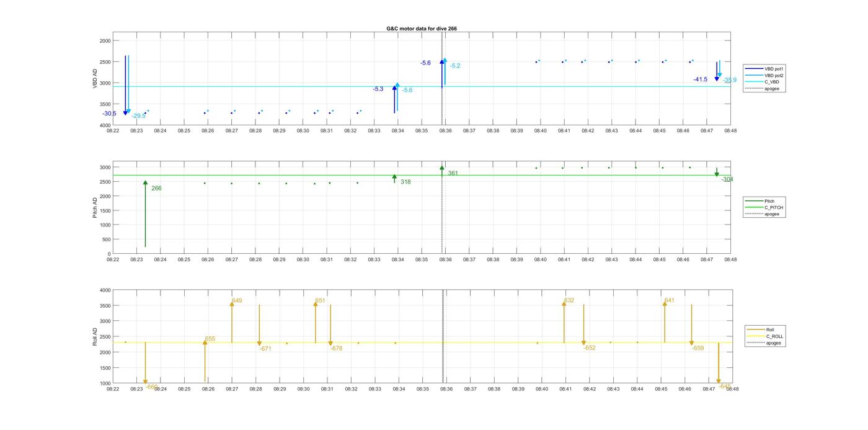Screen dimensions: 868x430
Task: Click the "-5.3" VBD data label
Action: [378, 89]
